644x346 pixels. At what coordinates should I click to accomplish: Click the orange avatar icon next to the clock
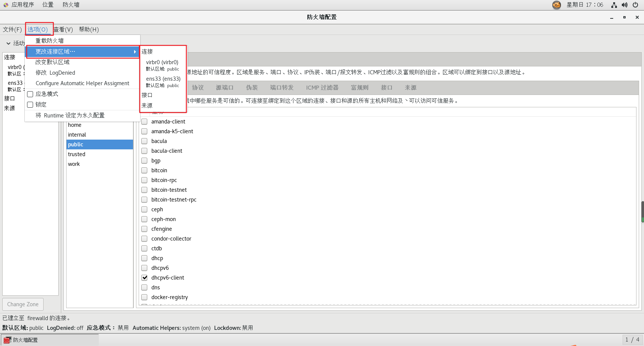[x=556, y=5]
